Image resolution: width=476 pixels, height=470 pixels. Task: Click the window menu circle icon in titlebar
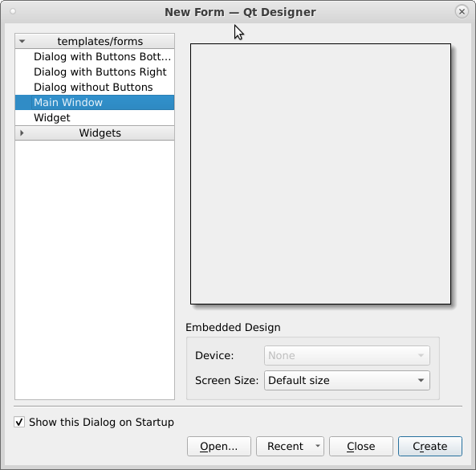click(x=13, y=11)
